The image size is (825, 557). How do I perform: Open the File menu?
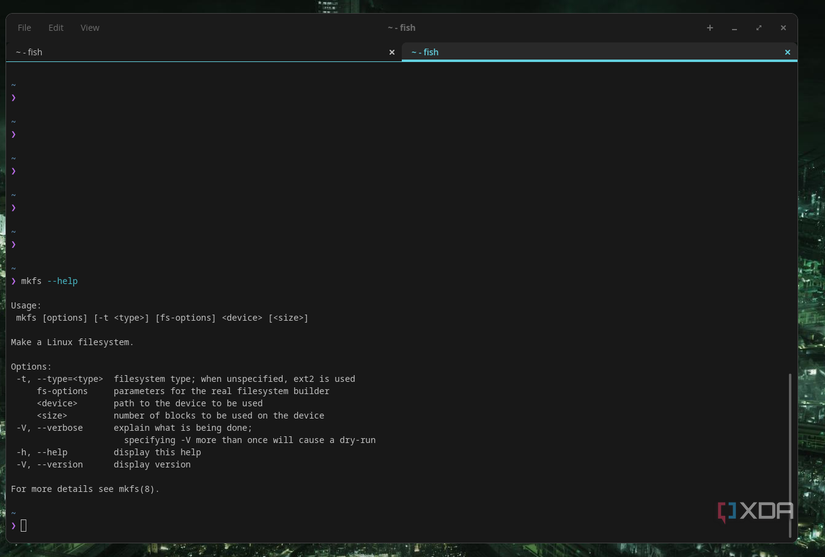coord(24,28)
